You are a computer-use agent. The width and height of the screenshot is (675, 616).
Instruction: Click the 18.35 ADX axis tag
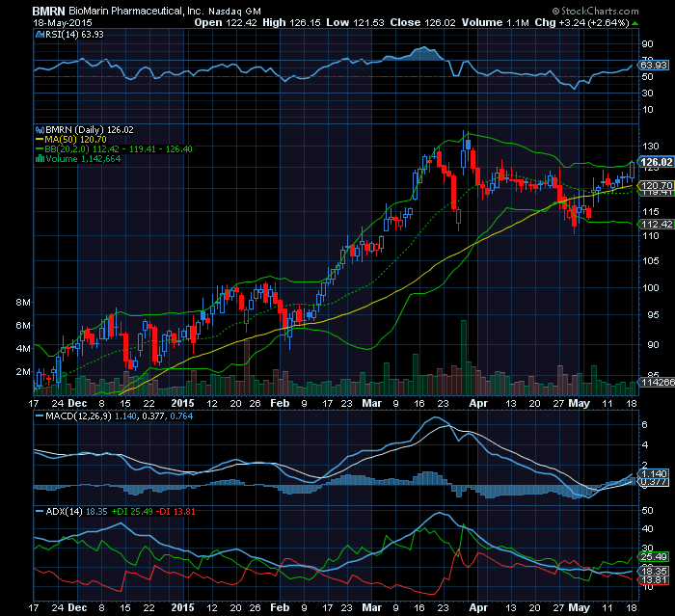pyautogui.click(x=654, y=572)
